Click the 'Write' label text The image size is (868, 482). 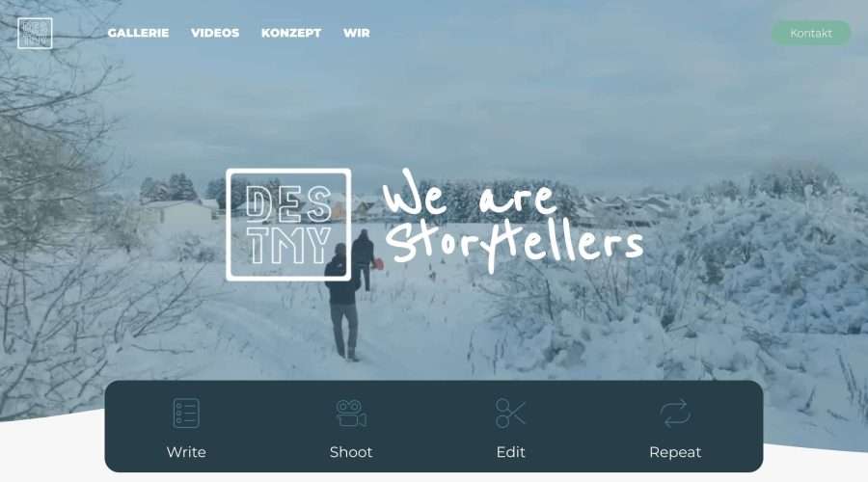tap(186, 452)
